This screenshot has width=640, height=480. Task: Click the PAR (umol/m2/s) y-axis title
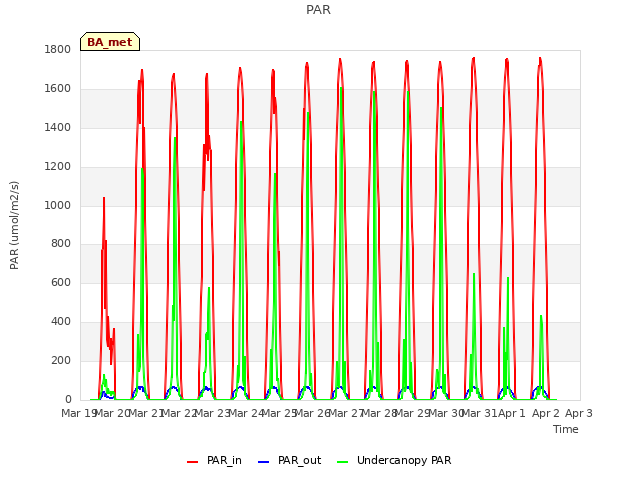[x=14, y=225]
